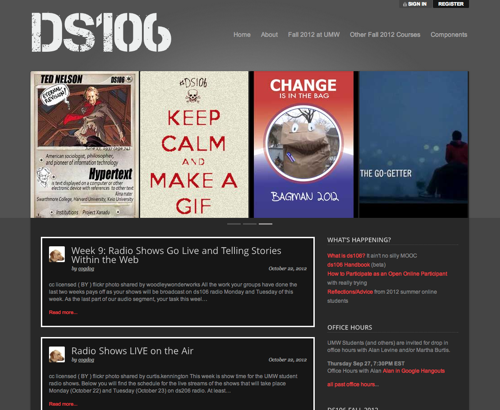
Task: Click cogdog author link on Radio Shows LIVE post
Action: [x=86, y=360]
